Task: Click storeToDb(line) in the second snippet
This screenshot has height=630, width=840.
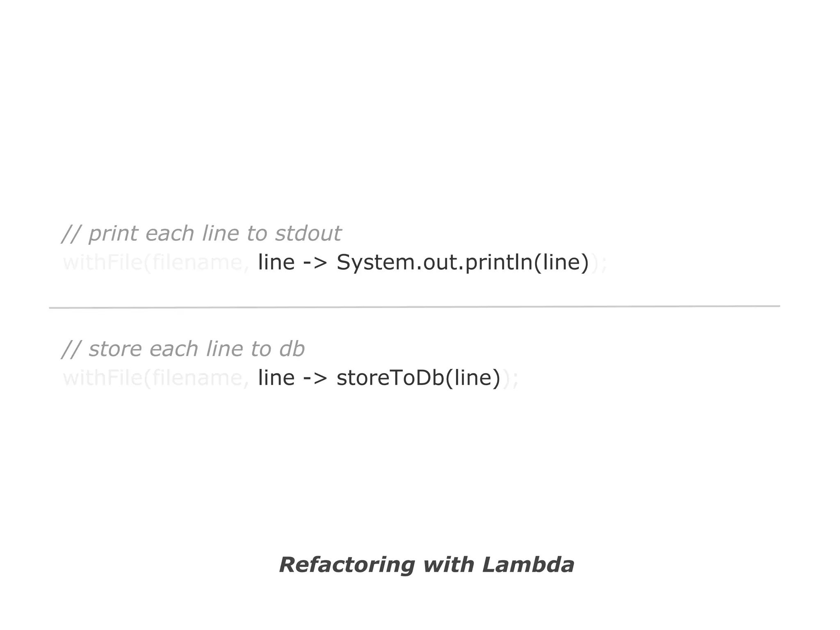Action: 418,378
